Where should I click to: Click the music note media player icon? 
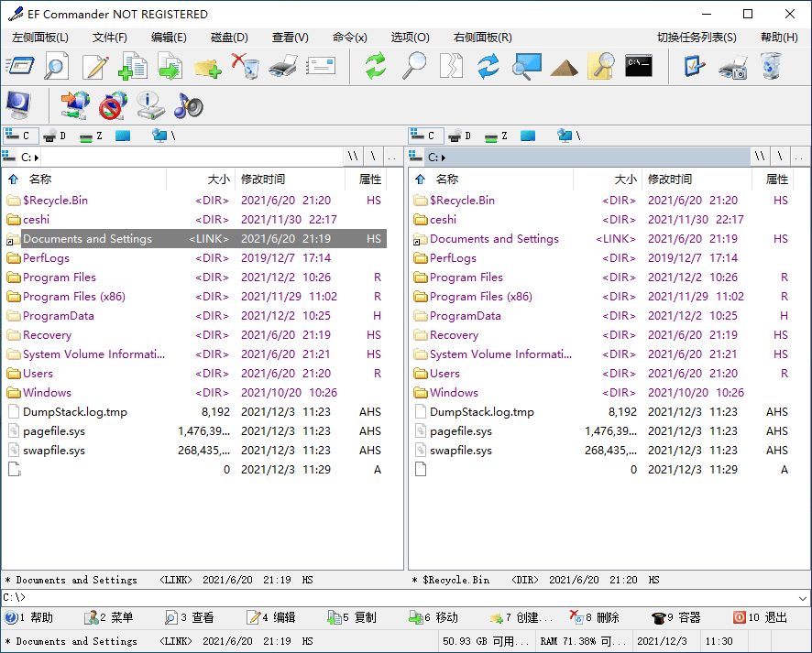188,105
